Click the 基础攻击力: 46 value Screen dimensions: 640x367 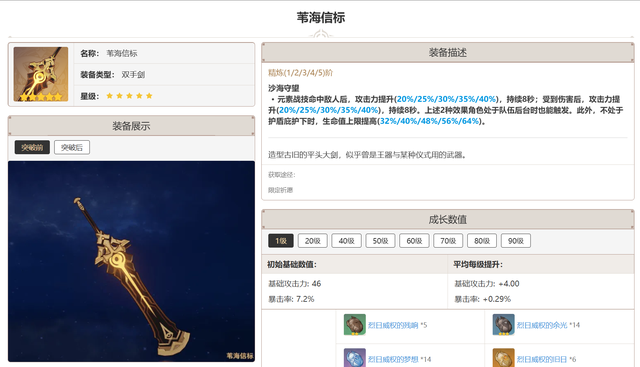(x=294, y=284)
